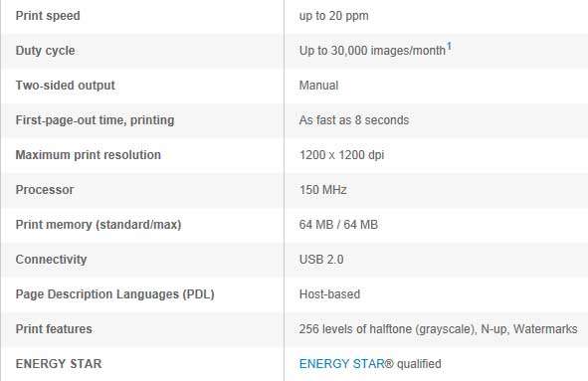Select the 'USB 2.0' connectivity value
This screenshot has width=588, height=381.
[321, 260]
